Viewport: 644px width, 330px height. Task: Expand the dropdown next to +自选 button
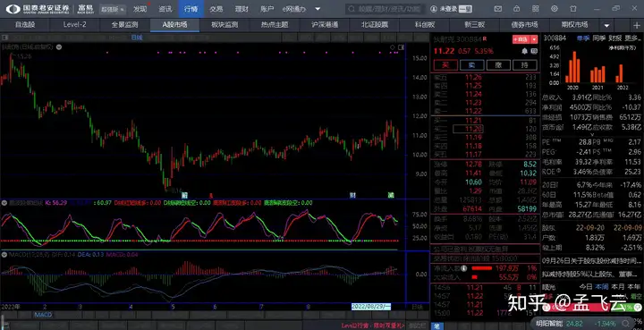tap(534, 39)
